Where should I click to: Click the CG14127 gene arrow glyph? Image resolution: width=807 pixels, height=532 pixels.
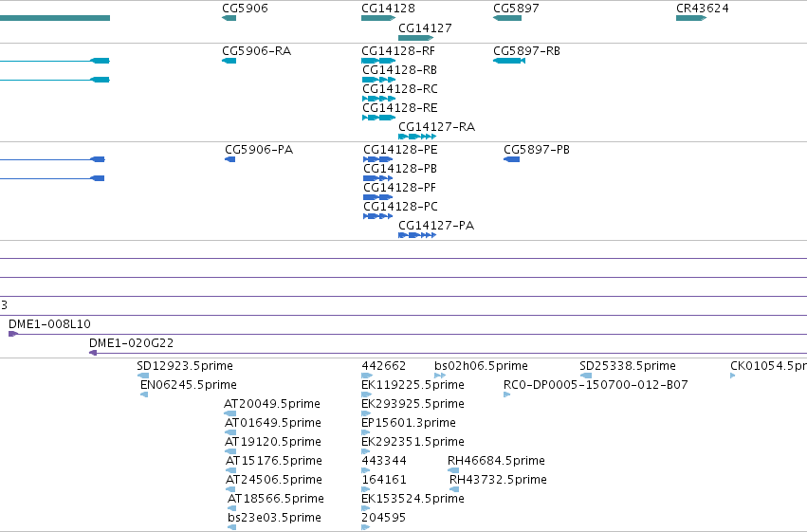point(416,38)
